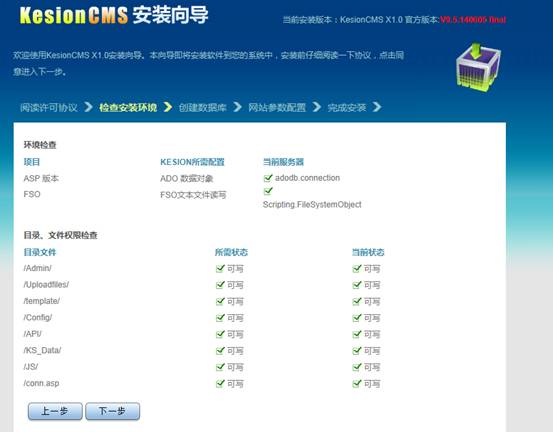
Task: Select the 创建数据库 step
Action: pos(202,107)
